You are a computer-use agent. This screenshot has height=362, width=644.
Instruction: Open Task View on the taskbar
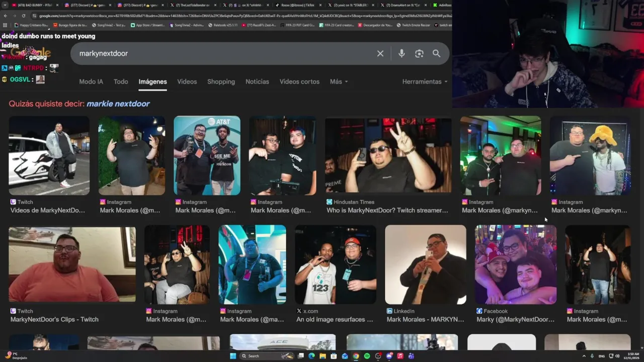click(x=300, y=356)
